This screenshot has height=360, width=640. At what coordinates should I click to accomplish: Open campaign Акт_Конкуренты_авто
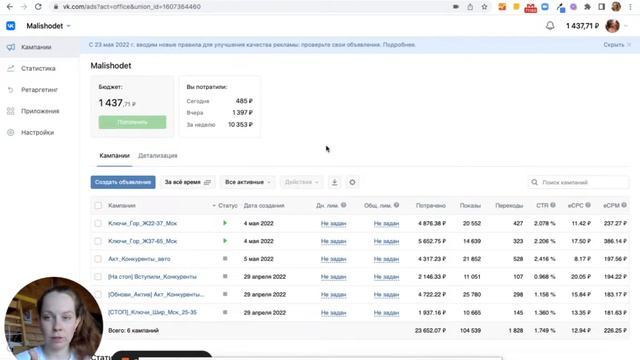tap(139, 259)
